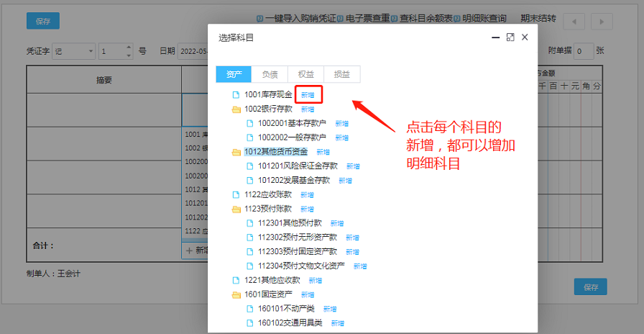Screen dimensions: 644x334
Task: Click the file icon beside 1002001基本存款户
Action: point(249,123)
